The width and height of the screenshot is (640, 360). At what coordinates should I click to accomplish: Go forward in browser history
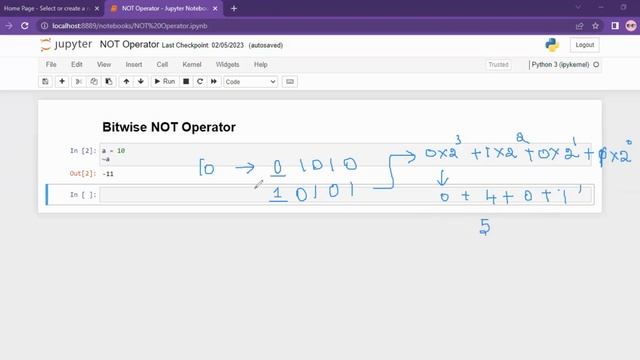tap(9, 26)
